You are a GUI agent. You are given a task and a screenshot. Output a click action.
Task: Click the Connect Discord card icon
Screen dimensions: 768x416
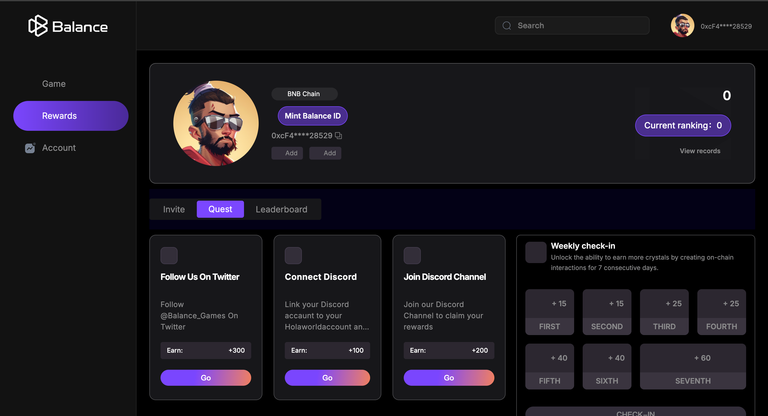tap(293, 255)
